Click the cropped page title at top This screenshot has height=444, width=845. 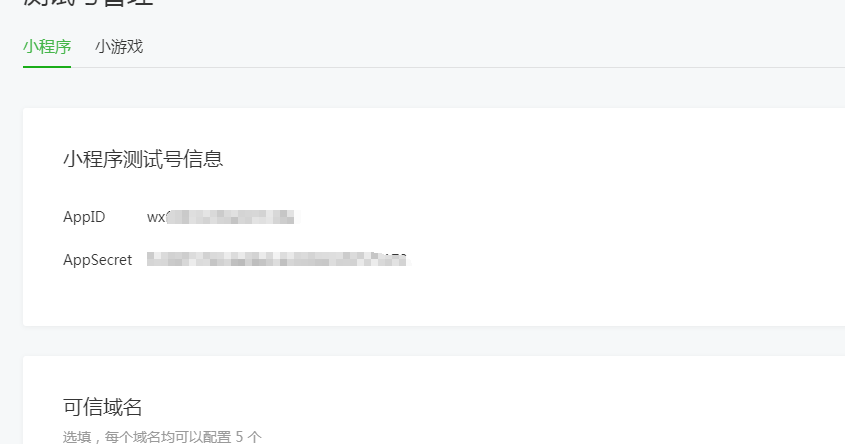[x=88, y=3]
